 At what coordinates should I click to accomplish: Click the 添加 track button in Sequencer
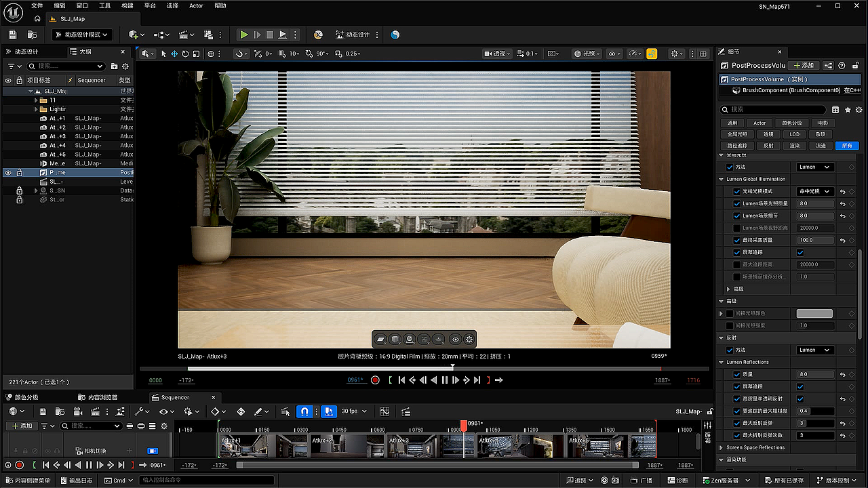click(x=21, y=426)
